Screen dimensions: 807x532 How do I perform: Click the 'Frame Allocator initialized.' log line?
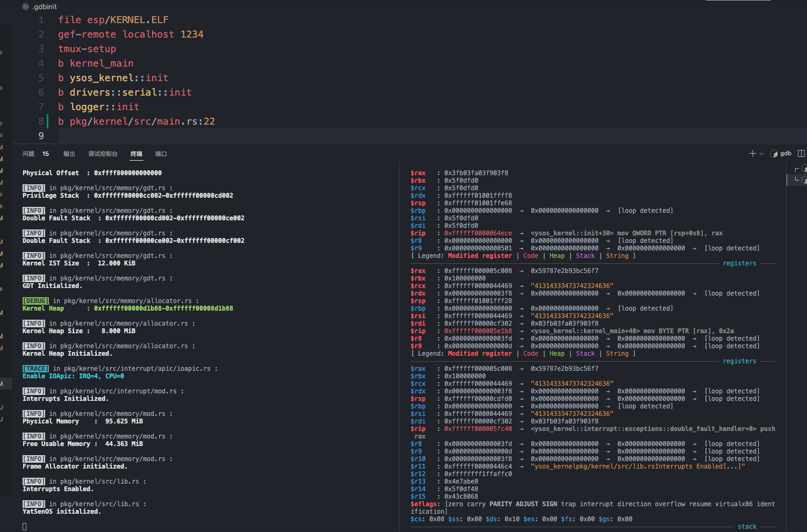coord(75,466)
